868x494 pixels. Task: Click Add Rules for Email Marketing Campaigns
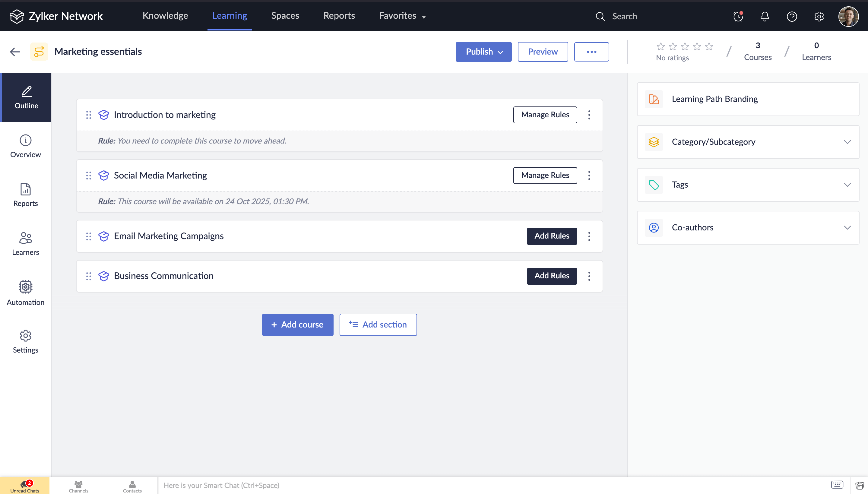[552, 236]
